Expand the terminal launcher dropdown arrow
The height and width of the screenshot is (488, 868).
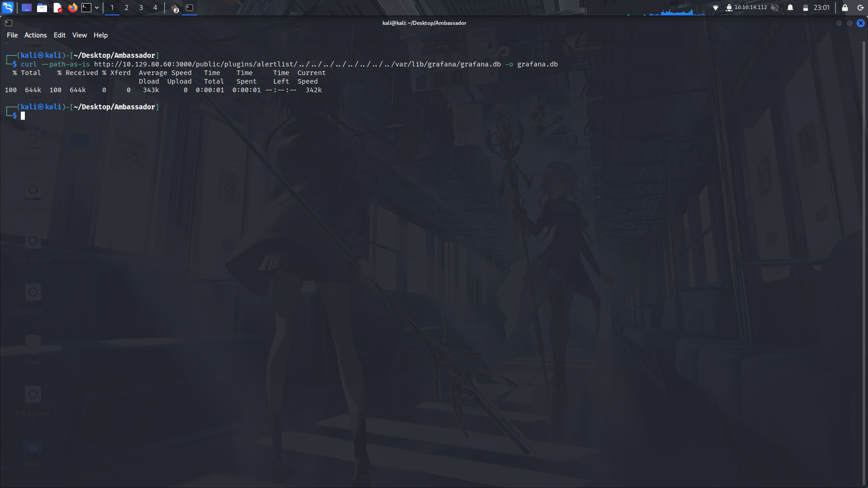point(97,7)
